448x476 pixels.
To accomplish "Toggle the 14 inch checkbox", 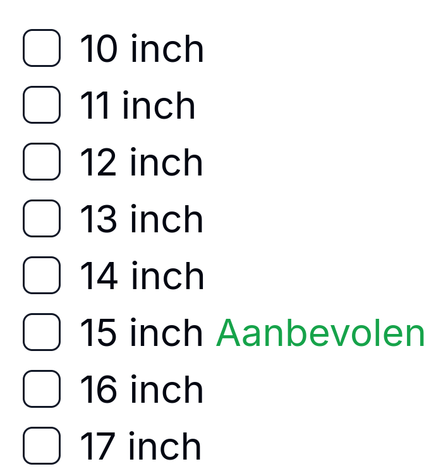I will tap(42, 275).
